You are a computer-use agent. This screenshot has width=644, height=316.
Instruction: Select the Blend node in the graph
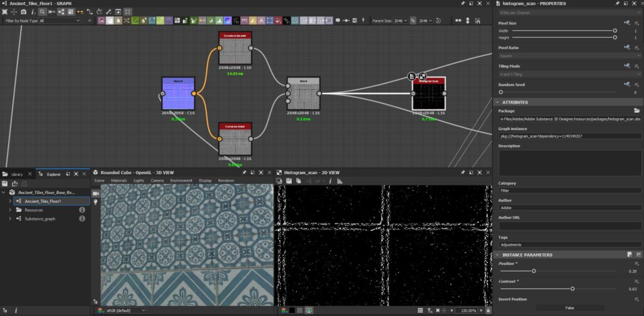tap(303, 94)
